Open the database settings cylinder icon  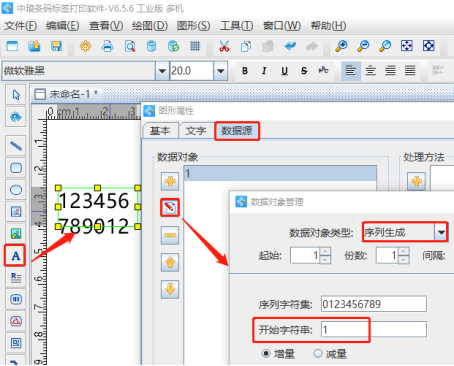tap(151, 46)
